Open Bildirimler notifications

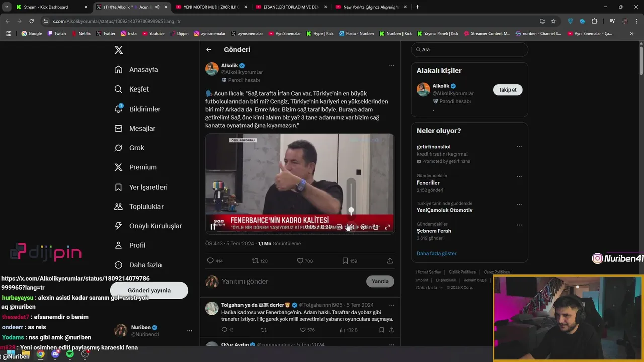point(137,109)
